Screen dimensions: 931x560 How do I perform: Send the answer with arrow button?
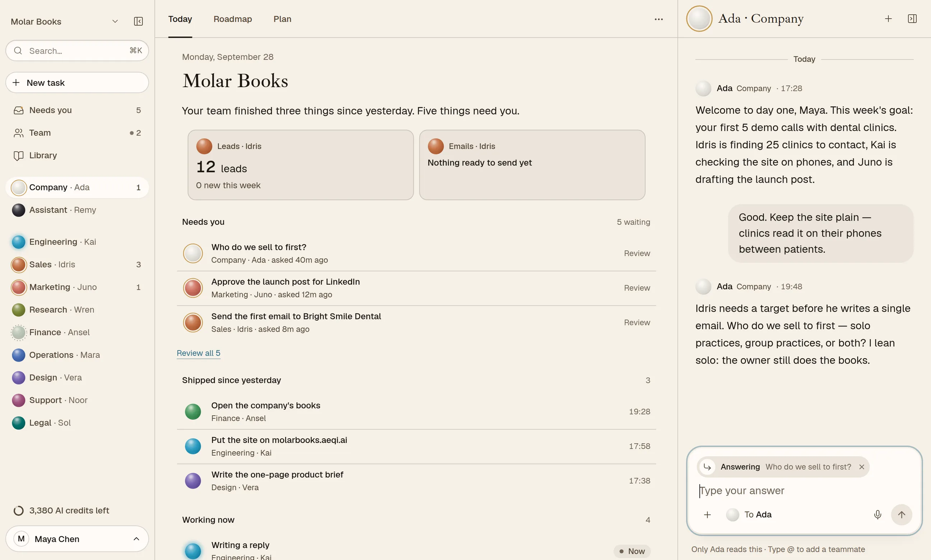coord(901,515)
